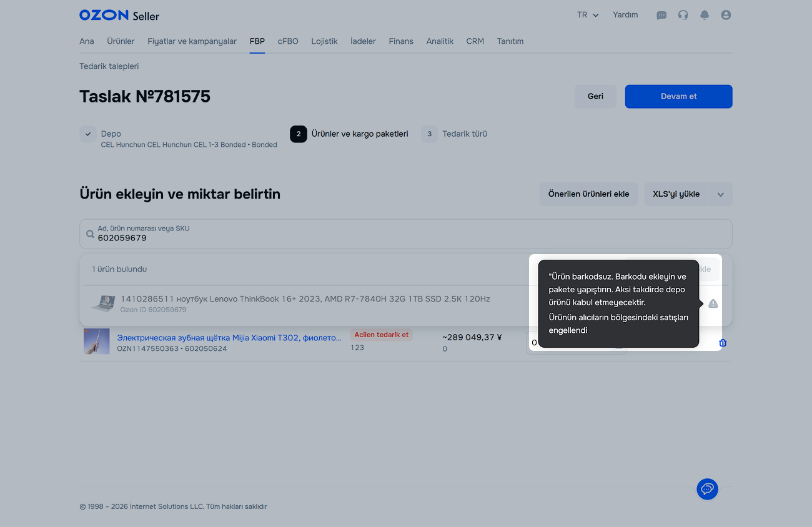Open the Yardım help menu

pos(625,15)
